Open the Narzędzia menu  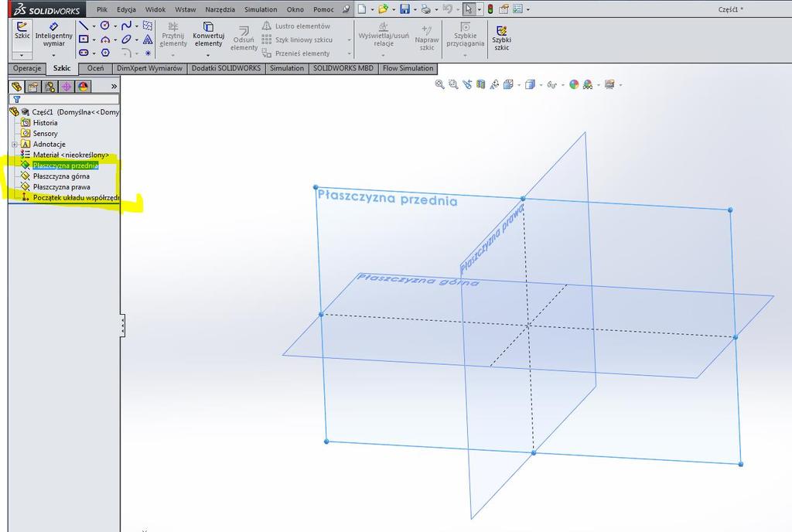(x=220, y=9)
